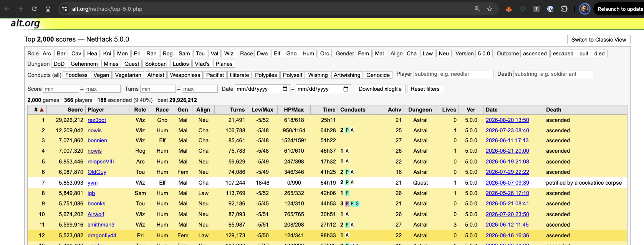Toggle the Val role filter

coord(215,53)
